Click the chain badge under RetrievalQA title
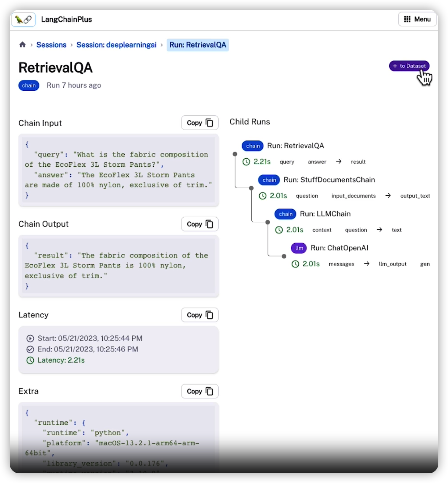Image resolution: width=448 pixels, height=483 pixels. (x=29, y=85)
